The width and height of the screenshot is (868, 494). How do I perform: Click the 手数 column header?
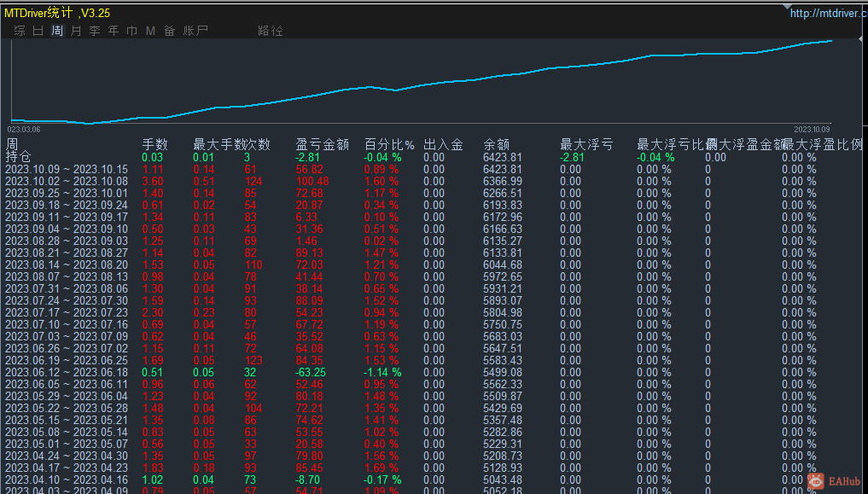pyautogui.click(x=154, y=145)
